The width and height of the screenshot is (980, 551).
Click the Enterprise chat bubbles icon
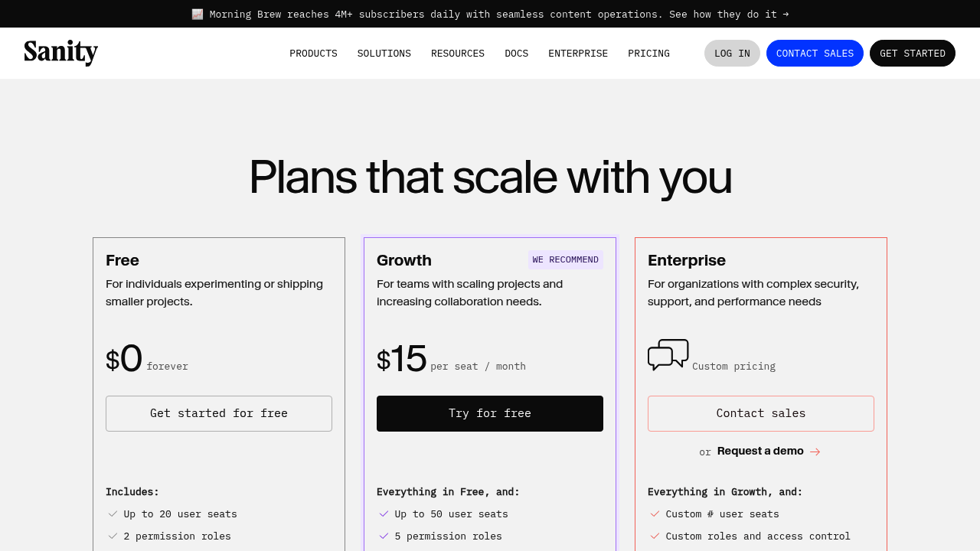(x=668, y=355)
